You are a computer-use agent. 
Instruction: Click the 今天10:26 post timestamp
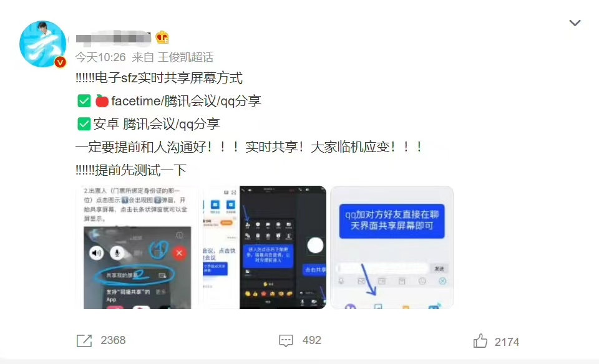(100, 57)
